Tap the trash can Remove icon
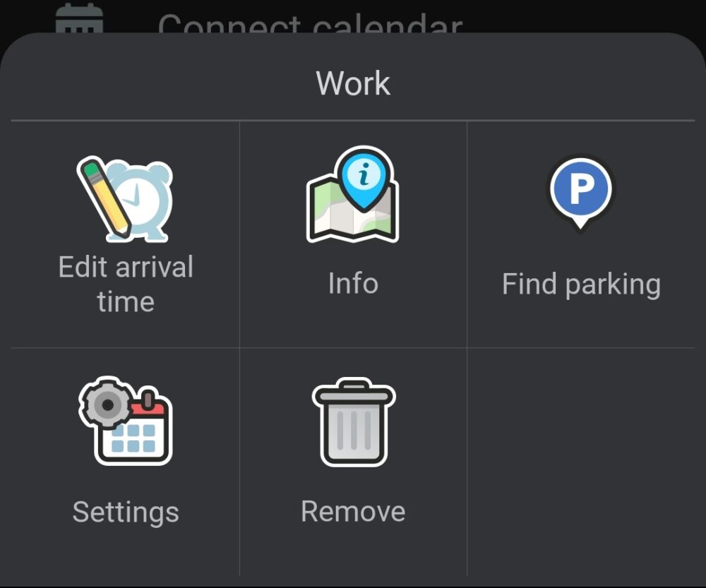This screenshot has height=588, width=706. tap(352, 422)
